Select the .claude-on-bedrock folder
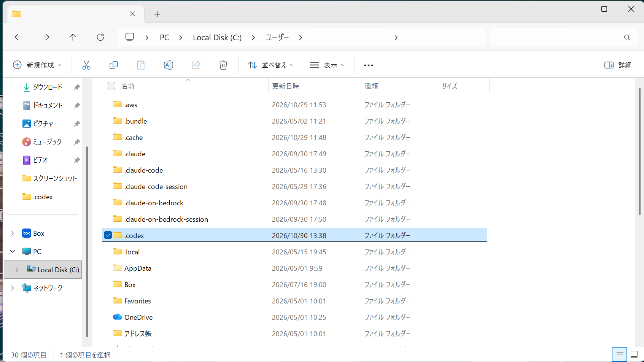The width and height of the screenshot is (644, 362). pyautogui.click(x=294, y=203)
